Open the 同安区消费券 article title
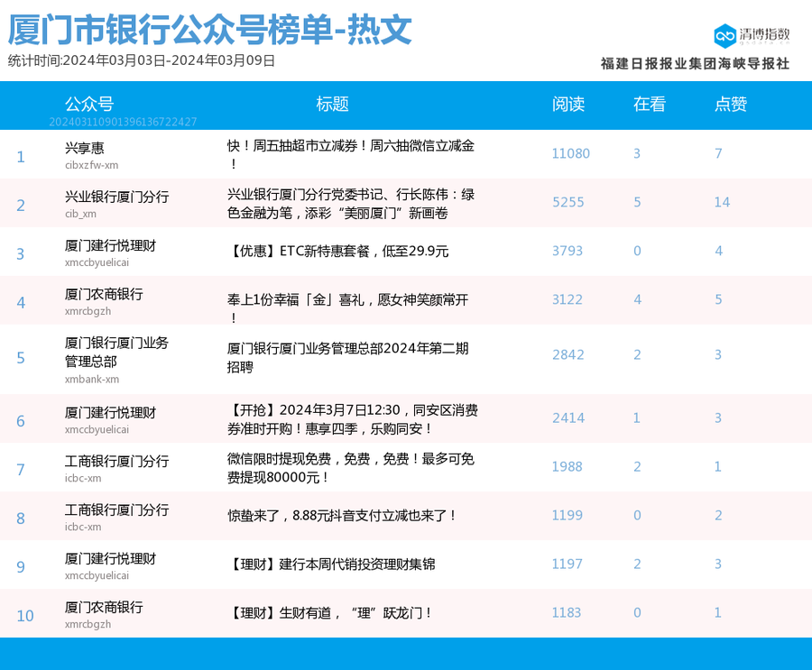 [x=352, y=419]
